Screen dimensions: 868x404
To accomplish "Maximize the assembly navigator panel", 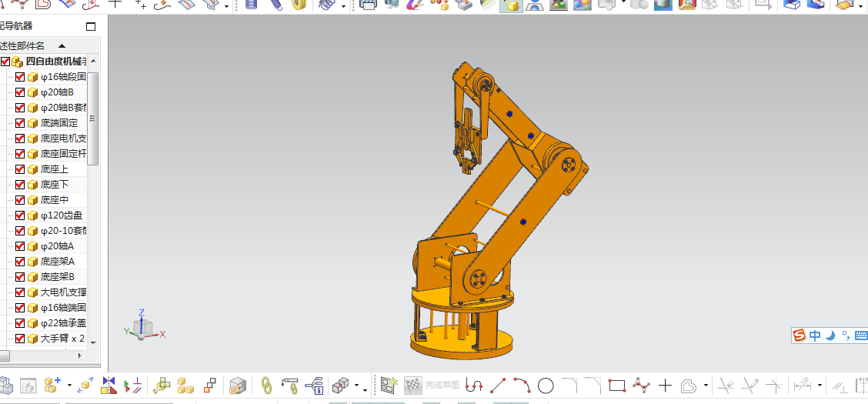I will pos(91,27).
